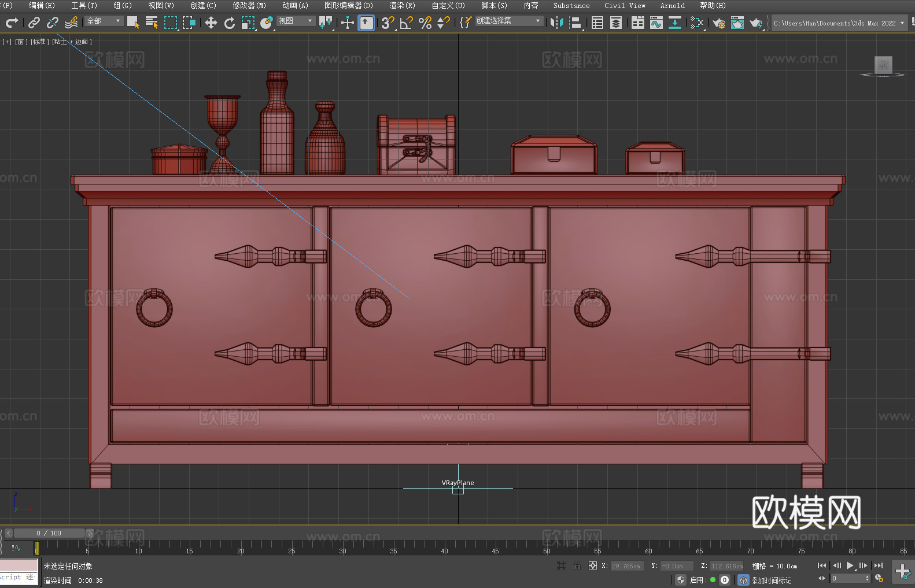Open the Layer Explorer stack icon

616,23
